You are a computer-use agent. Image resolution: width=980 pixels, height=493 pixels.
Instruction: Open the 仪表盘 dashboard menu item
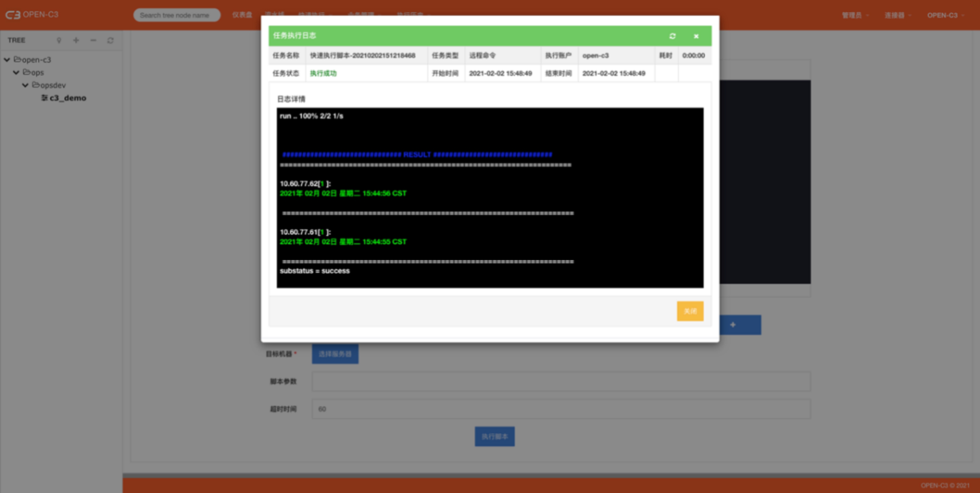(x=242, y=15)
